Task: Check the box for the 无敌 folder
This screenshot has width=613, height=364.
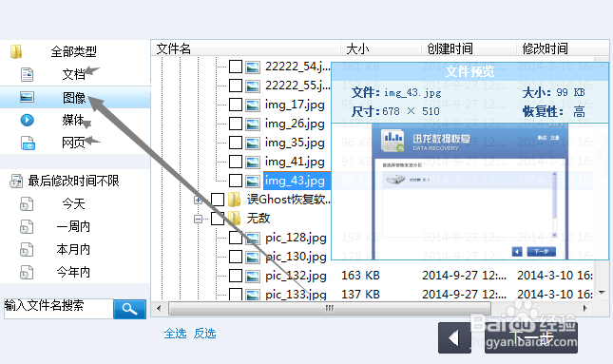Action: [x=218, y=219]
